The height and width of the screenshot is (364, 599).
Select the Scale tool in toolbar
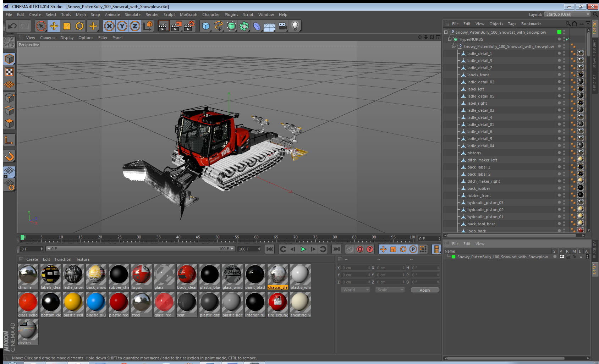click(x=67, y=26)
